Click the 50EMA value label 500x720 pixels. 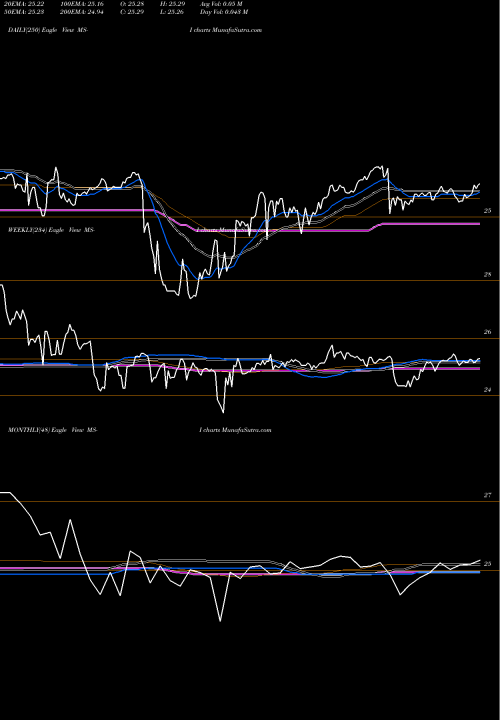pyautogui.click(x=22, y=11)
